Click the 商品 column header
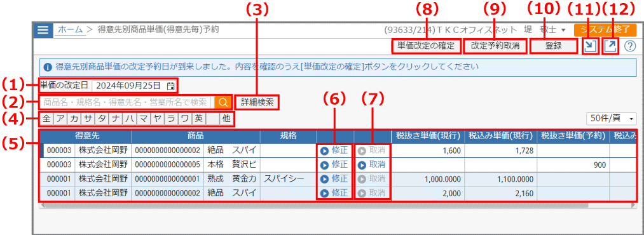Screen dimensions: 644x235 point(196,137)
